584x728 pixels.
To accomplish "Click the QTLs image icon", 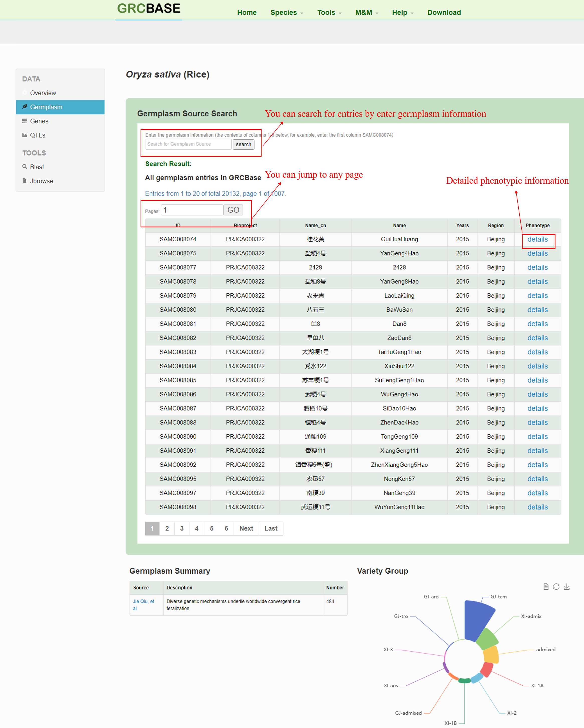I will coord(25,135).
